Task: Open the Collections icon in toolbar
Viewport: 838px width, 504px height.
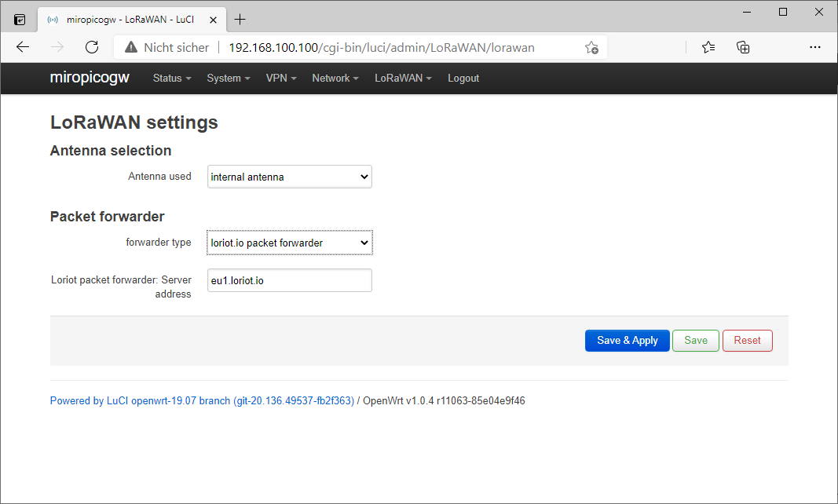Action: click(x=743, y=47)
